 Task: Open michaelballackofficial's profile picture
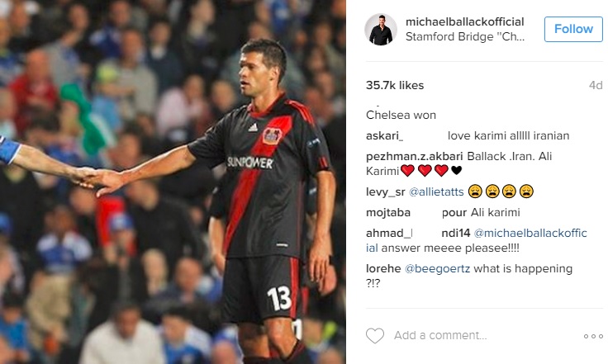tap(381, 29)
